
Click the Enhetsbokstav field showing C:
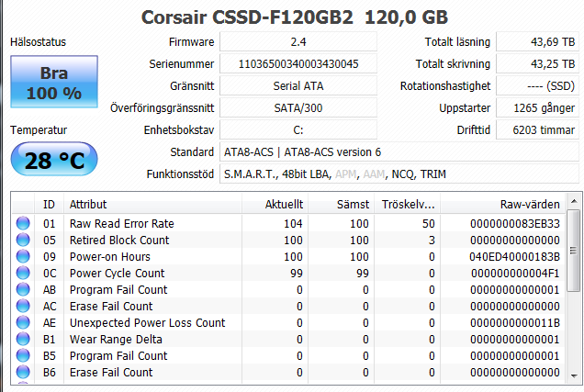click(298, 130)
